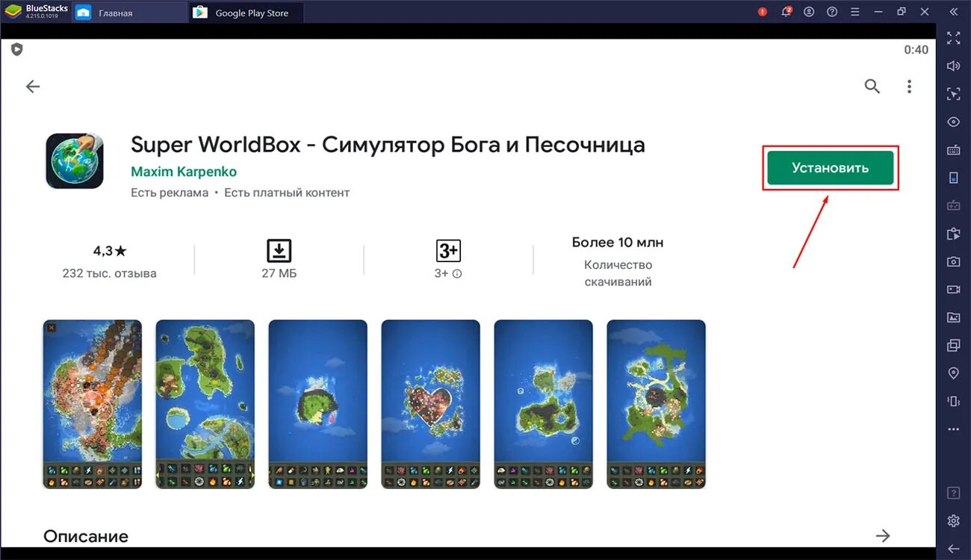Open the heart-shaped island screenshot
971x560 pixels.
(430, 405)
